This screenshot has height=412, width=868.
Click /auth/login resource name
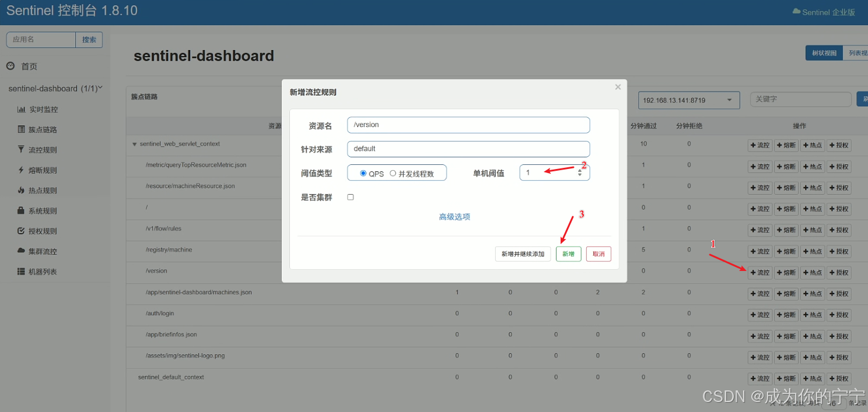(160, 314)
